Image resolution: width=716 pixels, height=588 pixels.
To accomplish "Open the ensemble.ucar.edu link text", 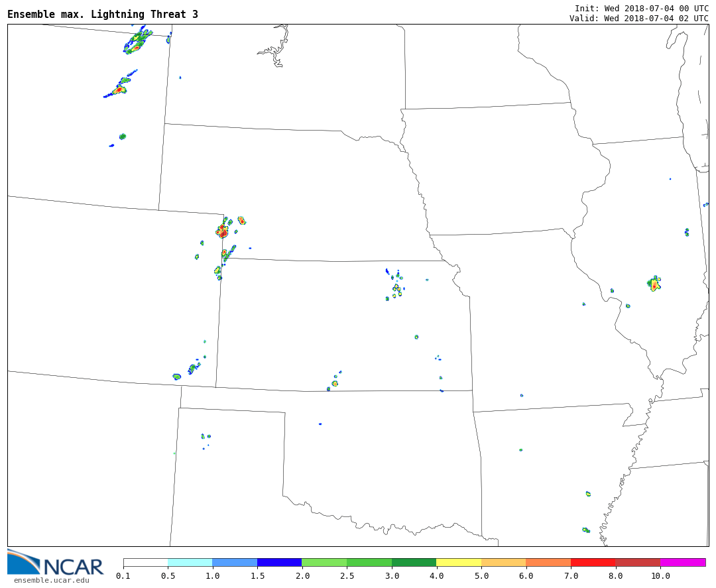I will pyautogui.click(x=51, y=581).
